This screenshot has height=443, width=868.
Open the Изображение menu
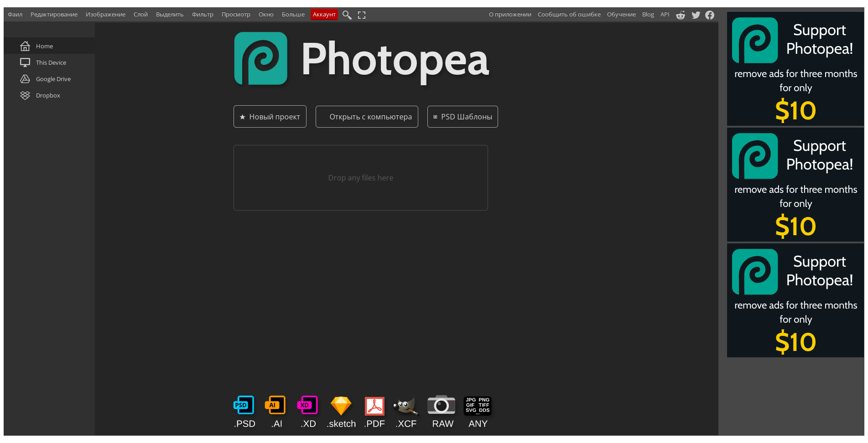(105, 15)
